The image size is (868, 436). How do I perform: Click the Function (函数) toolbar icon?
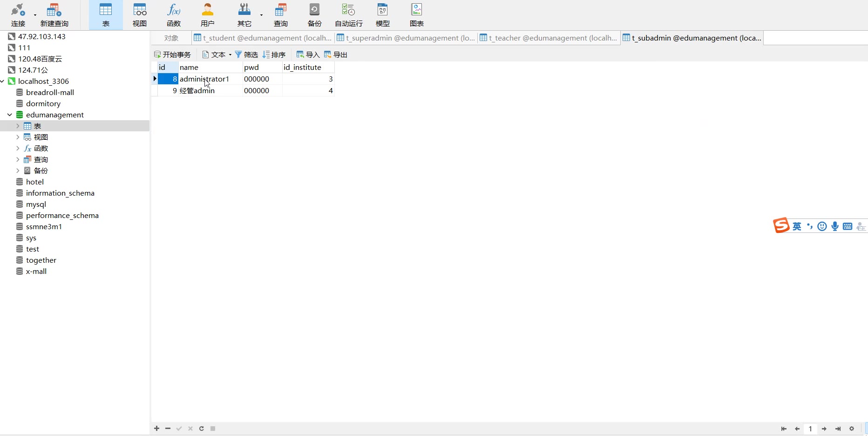coord(174,15)
